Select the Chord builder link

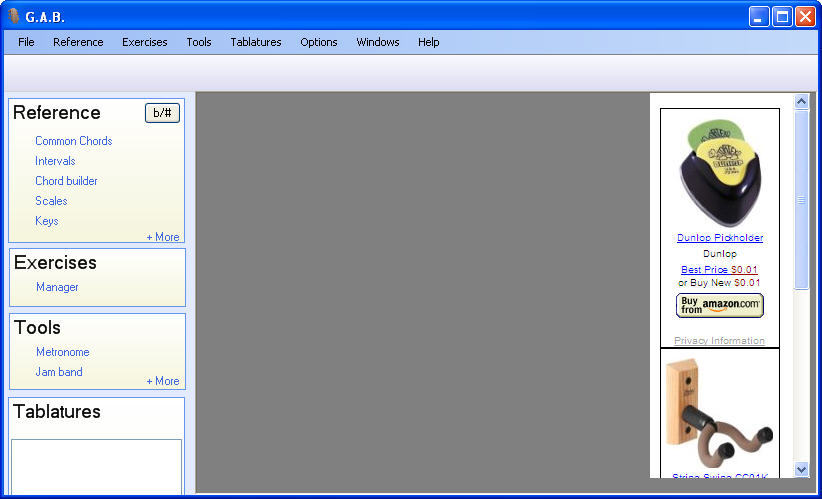pos(67,181)
